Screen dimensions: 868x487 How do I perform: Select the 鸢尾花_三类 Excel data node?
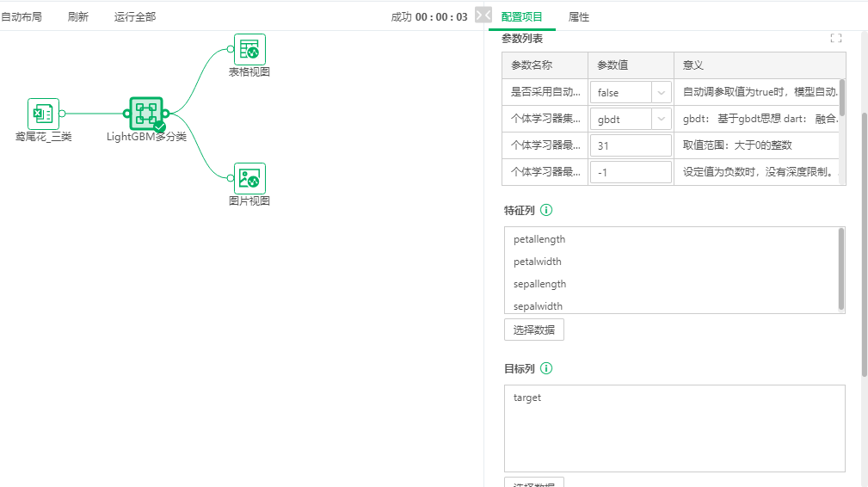(x=43, y=114)
